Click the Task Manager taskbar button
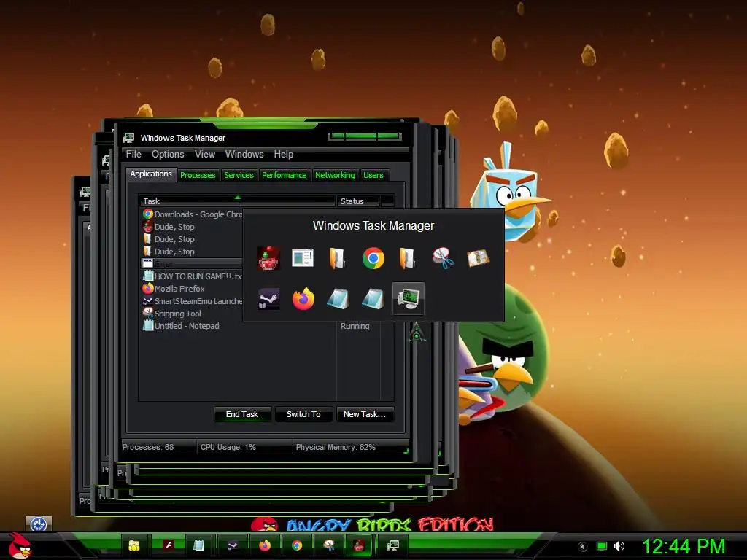The image size is (747, 560). point(393,545)
